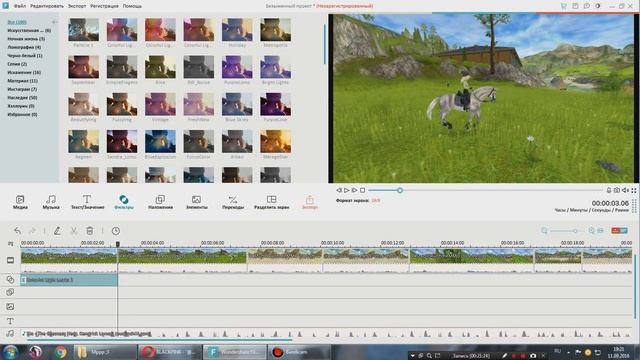Expand preview to fullscreen
This screenshot has height=360, width=640.
tap(634, 190)
